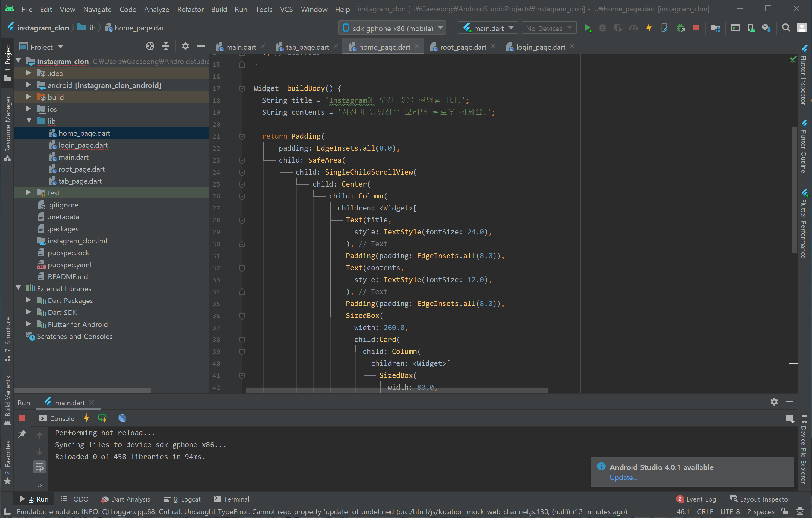Open Search Everywhere magnifier
This screenshot has width=812, height=518.
tap(786, 28)
